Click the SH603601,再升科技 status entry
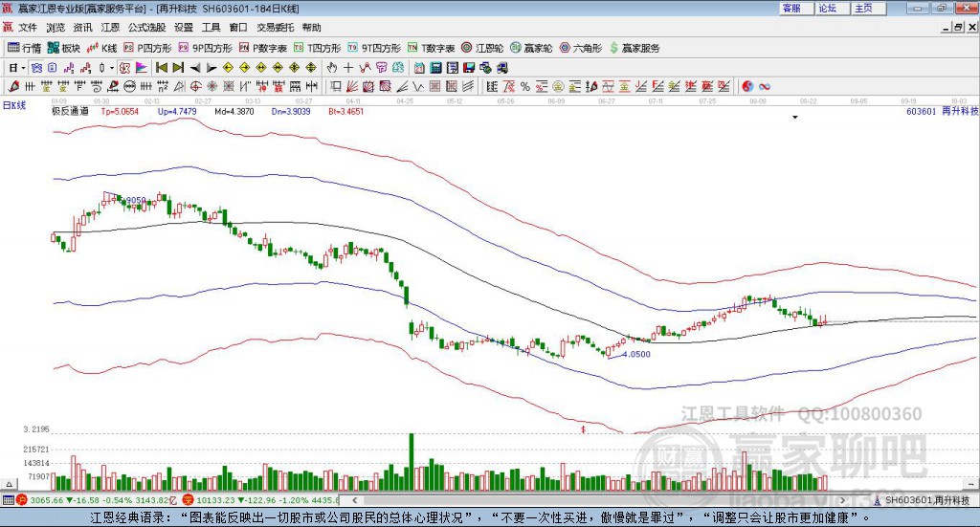Screen dimensions: 980x527 922,500
